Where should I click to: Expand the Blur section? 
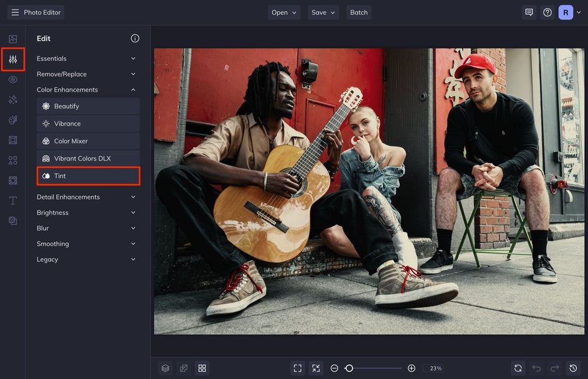87,228
